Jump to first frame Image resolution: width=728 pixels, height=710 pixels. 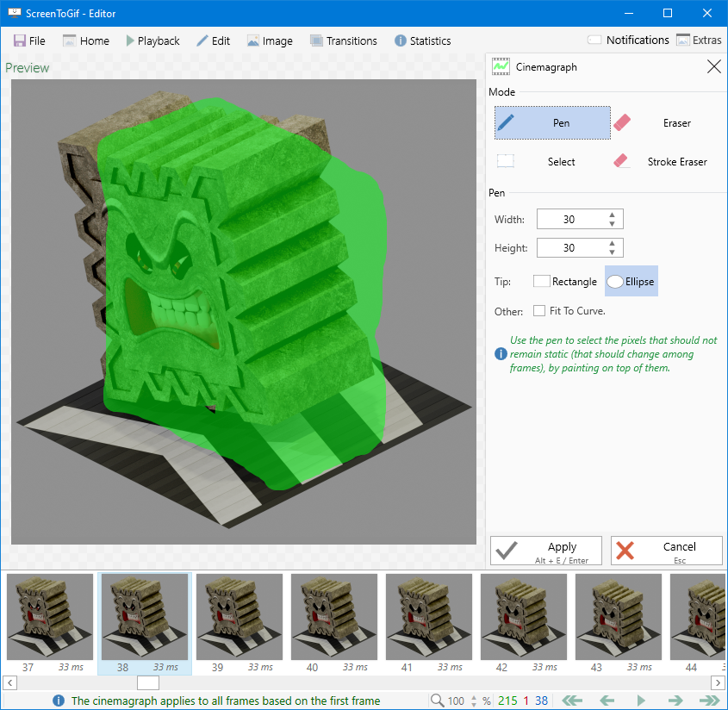click(572, 701)
